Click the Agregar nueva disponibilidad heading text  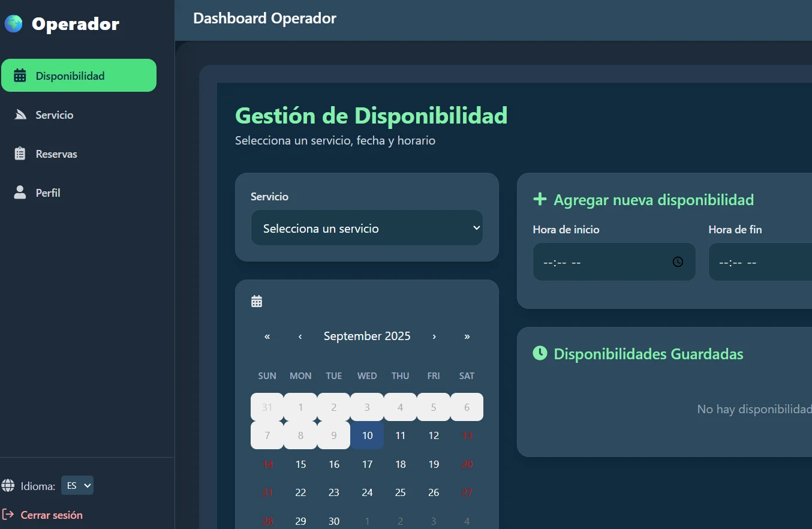tap(654, 200)
